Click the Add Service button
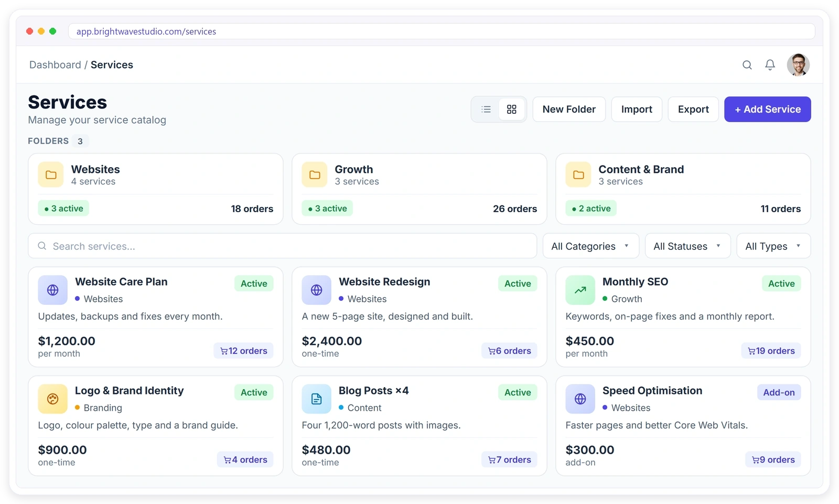 click(768, 109)
